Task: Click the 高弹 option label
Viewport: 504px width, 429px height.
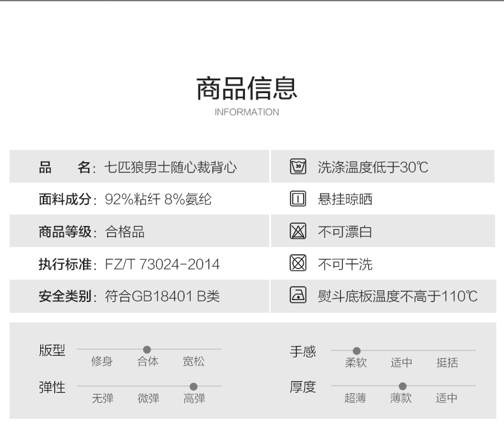Action: tap(194, 398)
